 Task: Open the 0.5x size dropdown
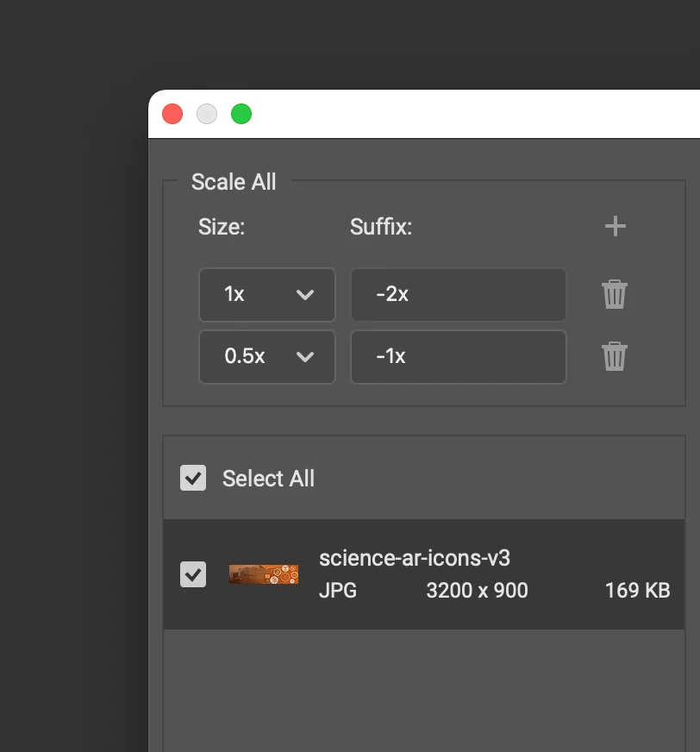click(x=267, y=357)
